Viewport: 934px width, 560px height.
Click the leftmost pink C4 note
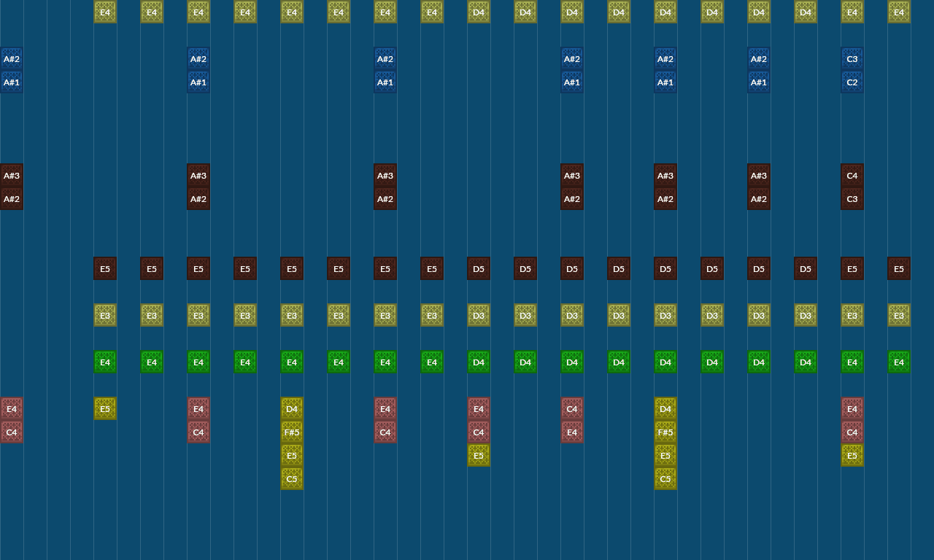[12, 432]
